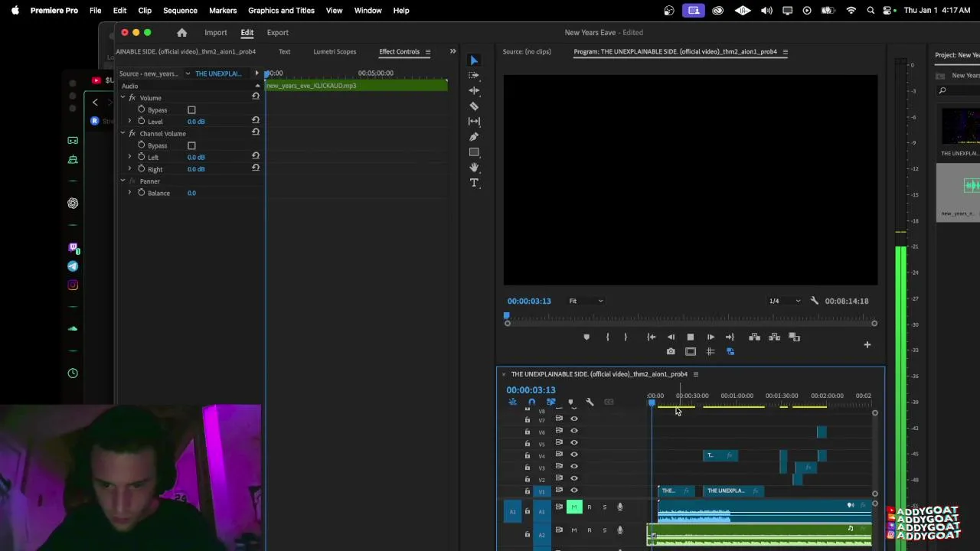
Task: Click the Level 0.0 dB value
Action: (196, 122)
